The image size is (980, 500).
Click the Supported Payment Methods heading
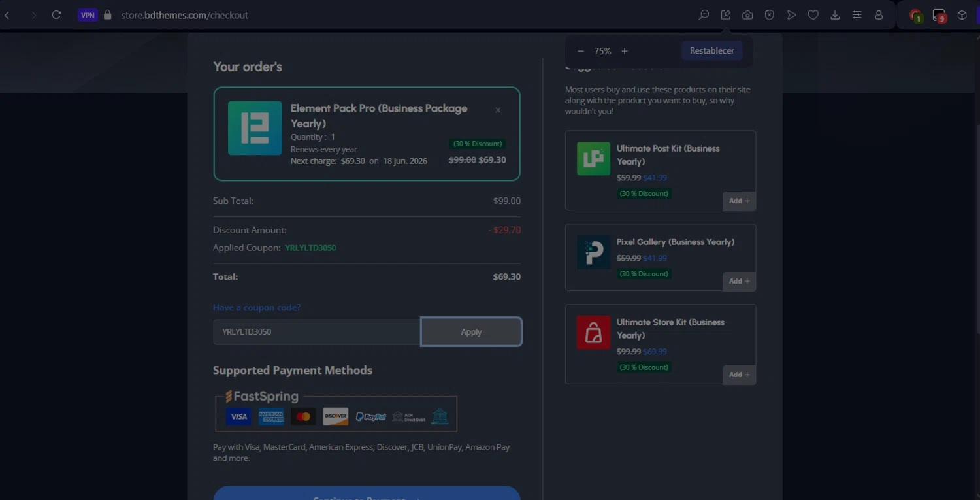tap(293, 370)
